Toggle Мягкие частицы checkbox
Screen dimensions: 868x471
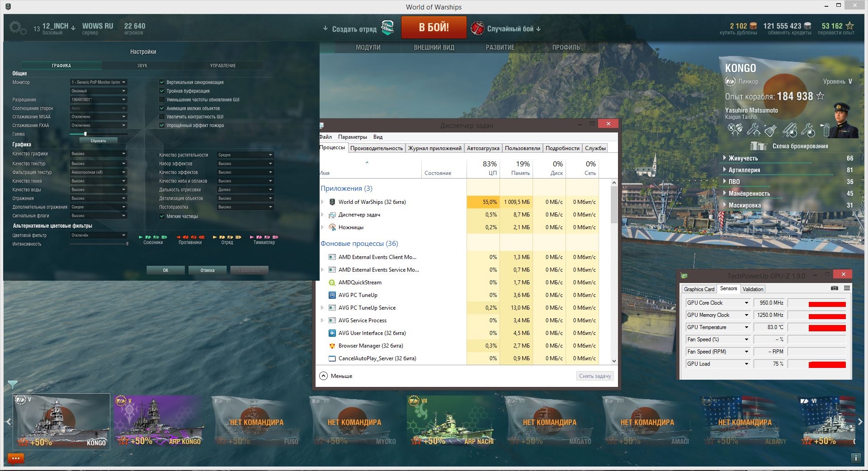[162, 216]
